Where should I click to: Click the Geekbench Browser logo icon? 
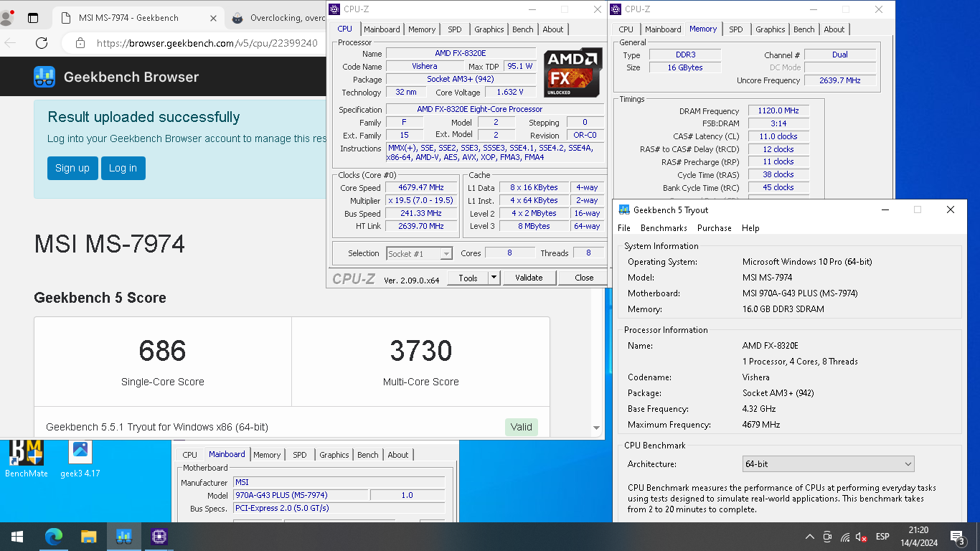point(44,77)
